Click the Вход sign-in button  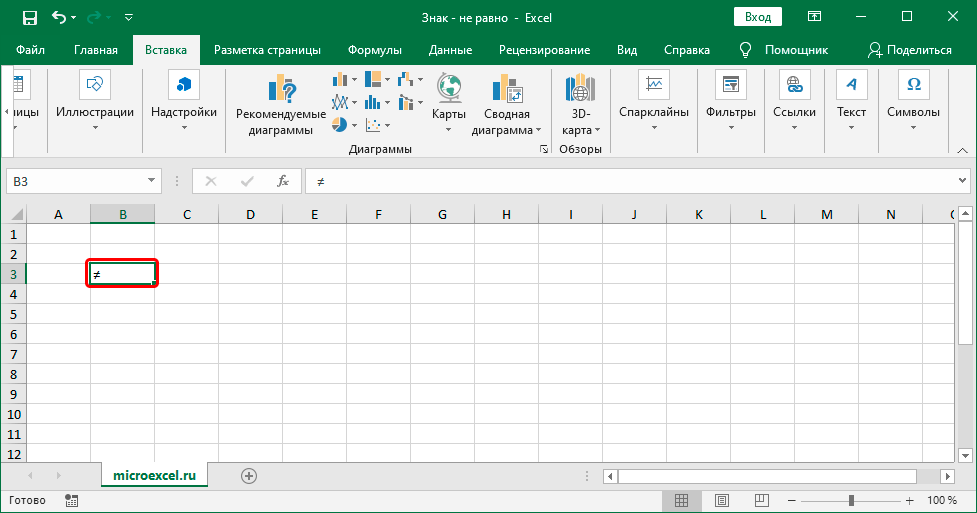758,17
